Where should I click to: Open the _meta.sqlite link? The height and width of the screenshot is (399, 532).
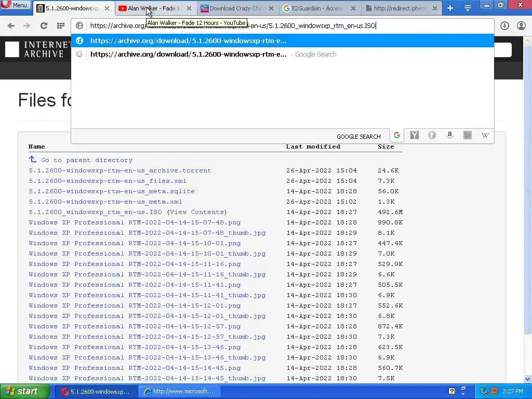click(x=112, y=191)
